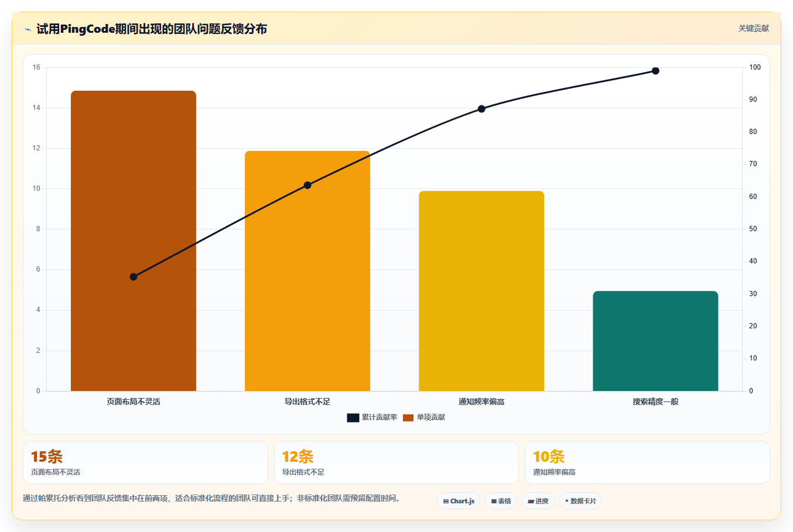Select the 搜索精度一般 teal bar

[655, 341]
